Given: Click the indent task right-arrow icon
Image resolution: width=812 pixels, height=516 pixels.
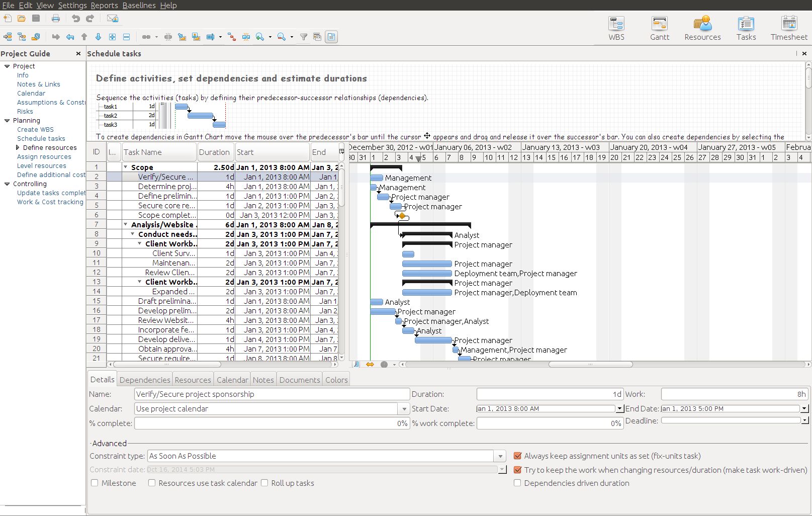Looking at the screenshot, I should coord(56,37).
